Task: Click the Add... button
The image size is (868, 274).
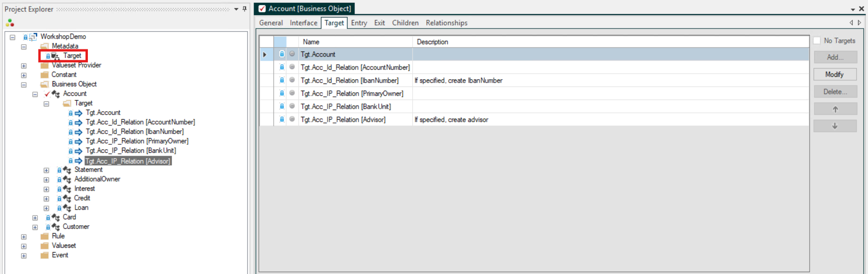Action: 835,57
